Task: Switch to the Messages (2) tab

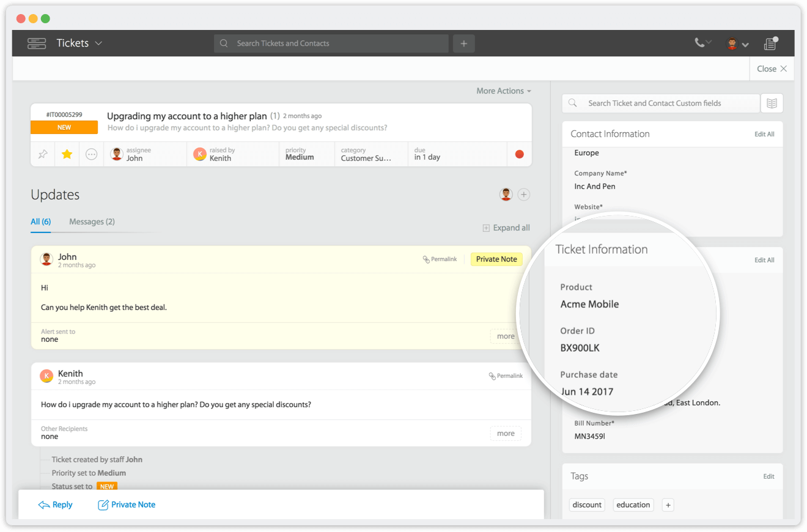Action: (92, 221)
